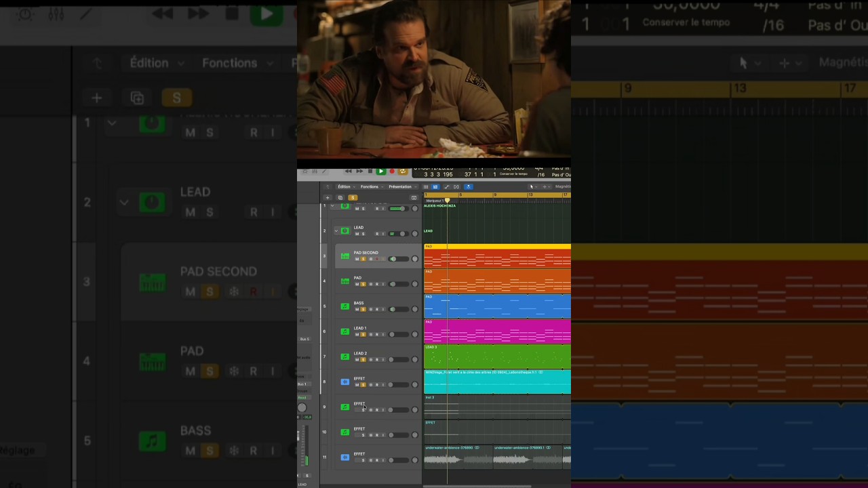Click the duplicate track button

(x=340, y=198)
